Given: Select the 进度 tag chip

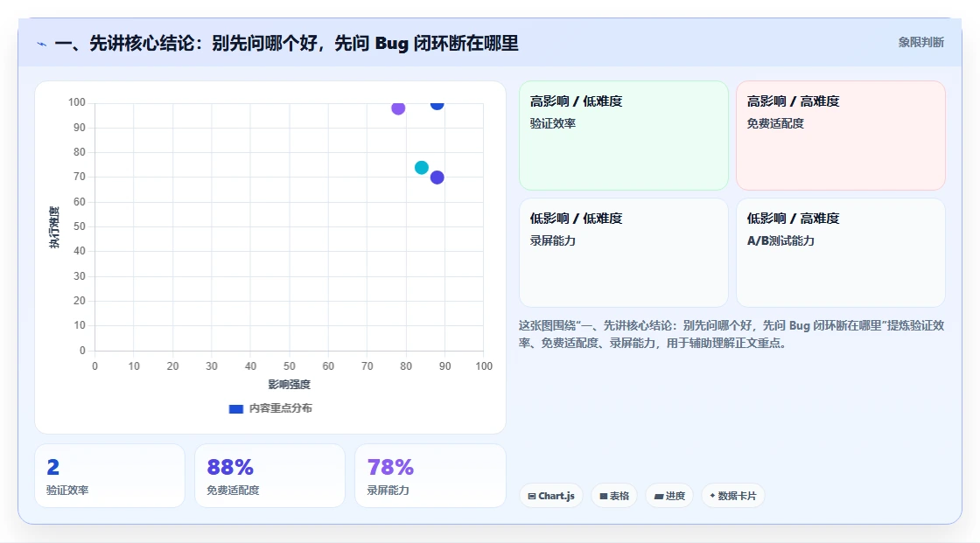Looking at the screenshot, I should (669, 496).
